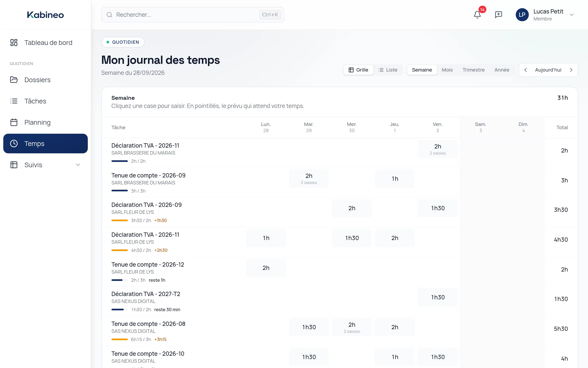588x368 pixels.
Task: Click the Tableau de bord grid icon
Action: tap(14, 42)
